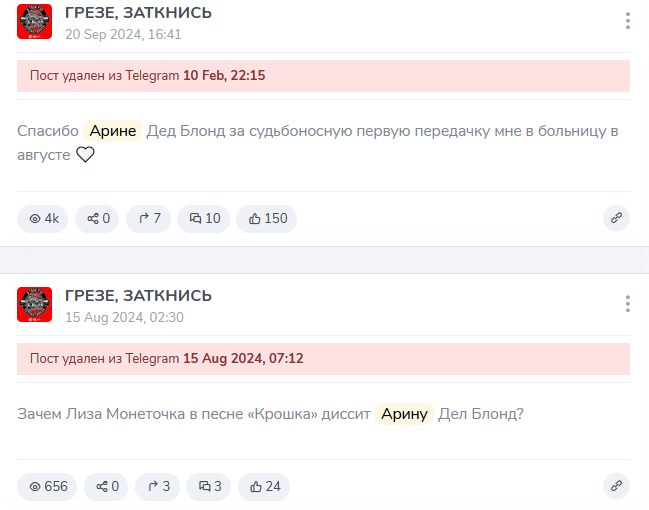Viewport: 649px width, 510px height.
Task: Open three-dot menu on 20 Sep post
Action: point(627,21)
